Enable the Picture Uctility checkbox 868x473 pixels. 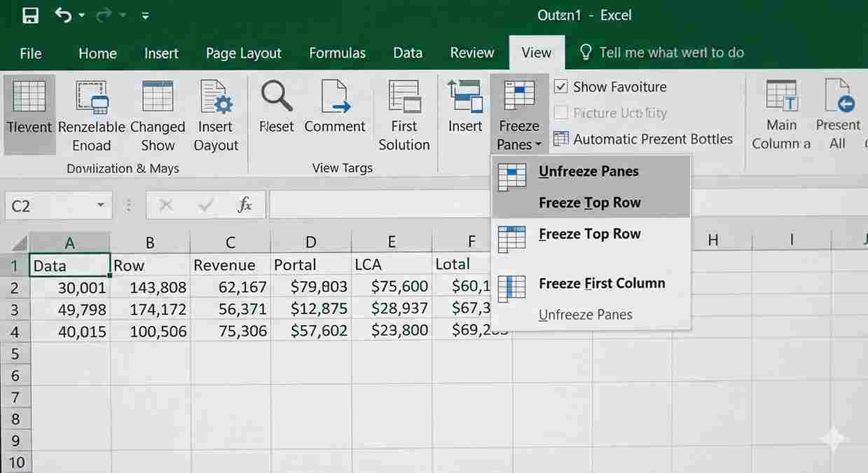(560, 113)
